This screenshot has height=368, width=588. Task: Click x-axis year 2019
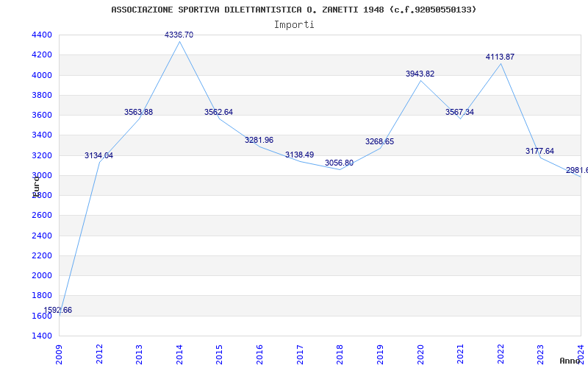click(x=380, y=354)
